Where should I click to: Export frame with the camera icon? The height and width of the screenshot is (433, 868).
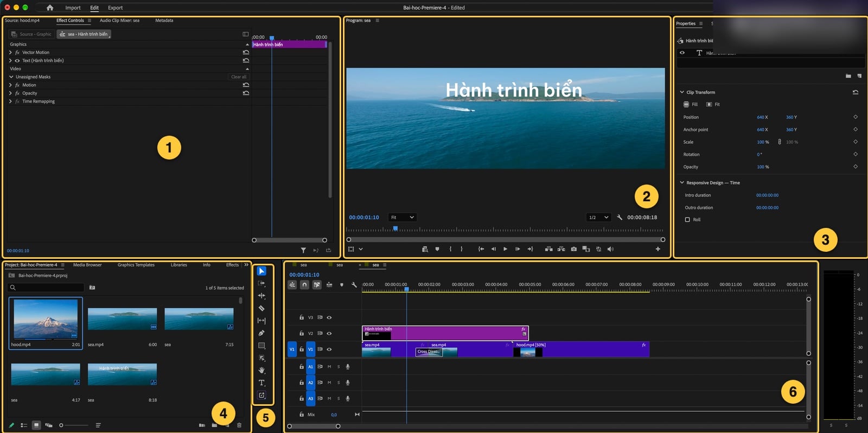(573, 249)
